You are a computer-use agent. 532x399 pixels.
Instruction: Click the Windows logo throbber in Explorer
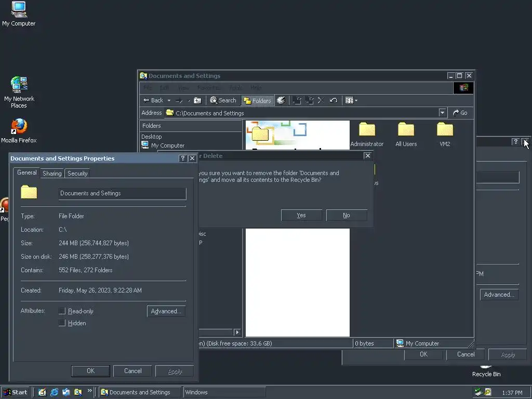pos(463,88)
